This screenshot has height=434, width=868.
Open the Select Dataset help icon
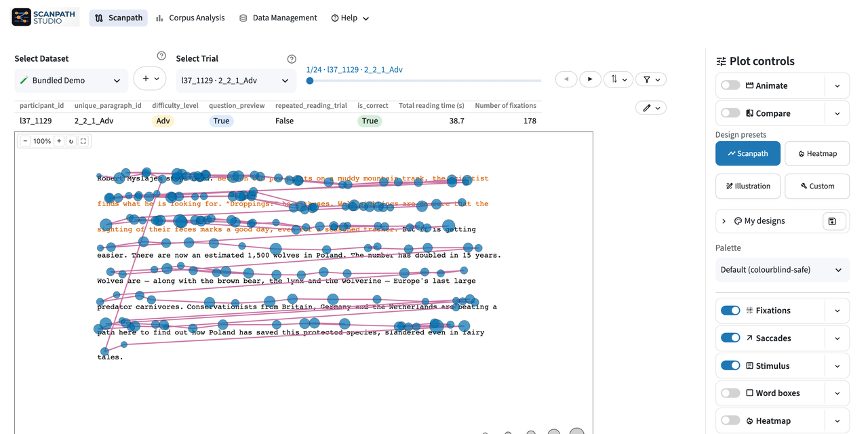click(x=161, y=56)
